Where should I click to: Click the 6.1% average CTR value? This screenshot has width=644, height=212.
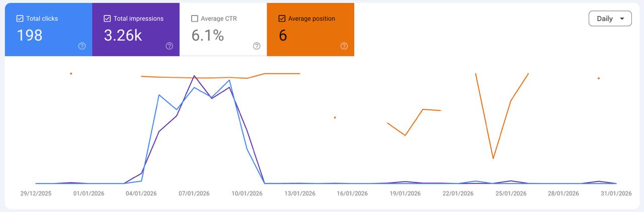[207, 35]
